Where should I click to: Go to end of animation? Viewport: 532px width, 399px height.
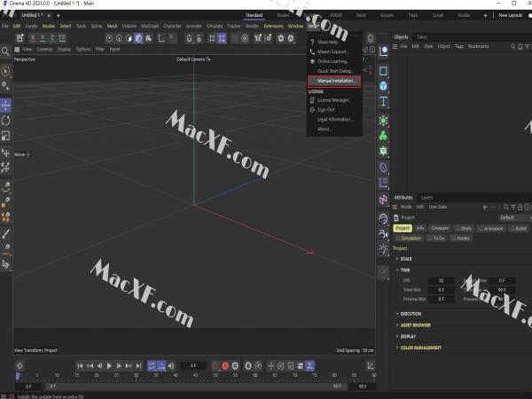point(138,365)
